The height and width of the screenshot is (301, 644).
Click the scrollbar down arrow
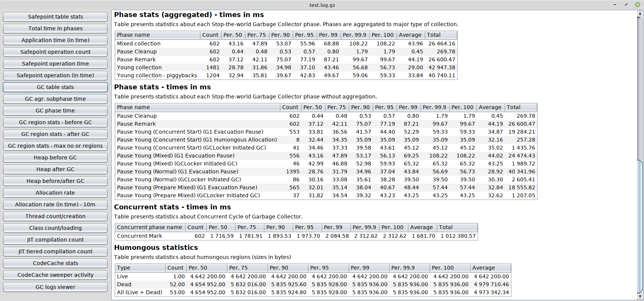640,297
